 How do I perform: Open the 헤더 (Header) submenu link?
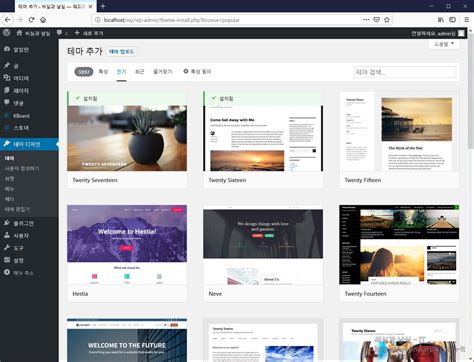[9, 199]
